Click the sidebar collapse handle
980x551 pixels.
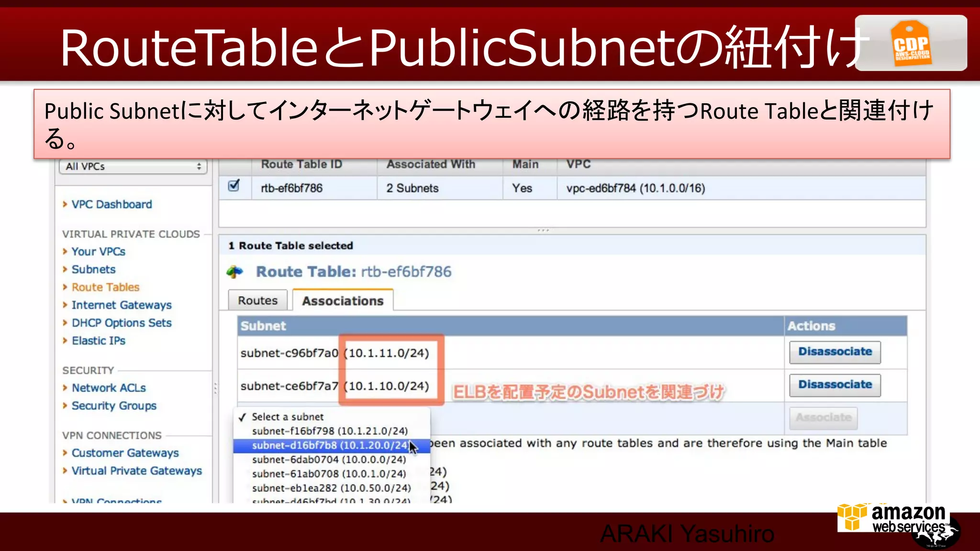tap(215, 388)
